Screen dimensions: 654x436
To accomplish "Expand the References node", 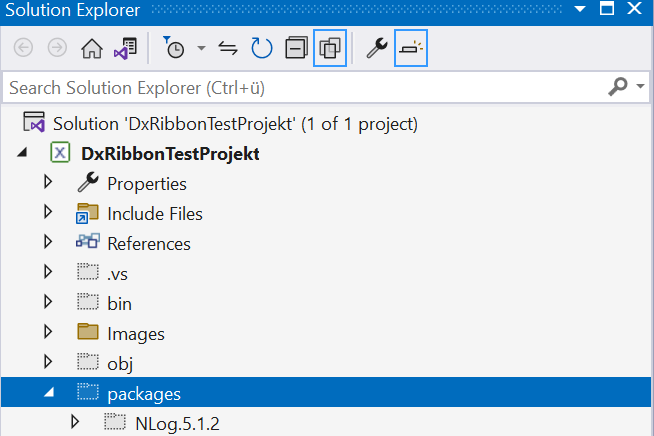I will pos(48,242).
